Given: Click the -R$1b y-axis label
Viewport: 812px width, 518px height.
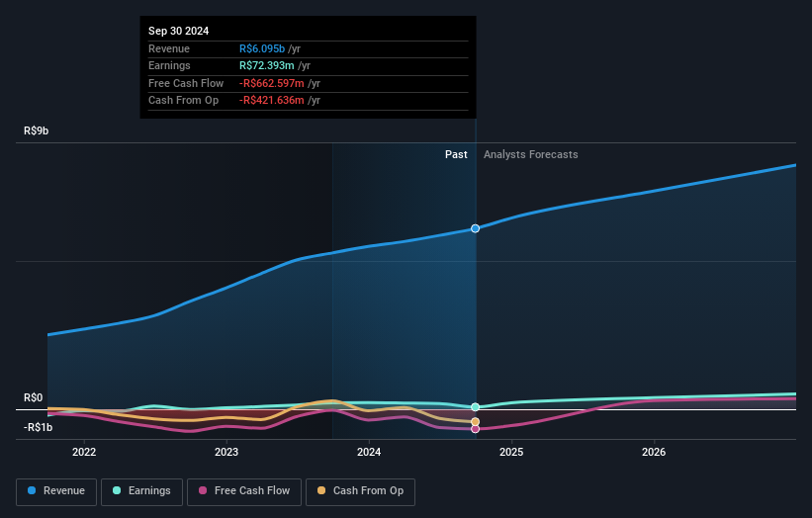Looking at the screenshot, I should click(38, 427).
